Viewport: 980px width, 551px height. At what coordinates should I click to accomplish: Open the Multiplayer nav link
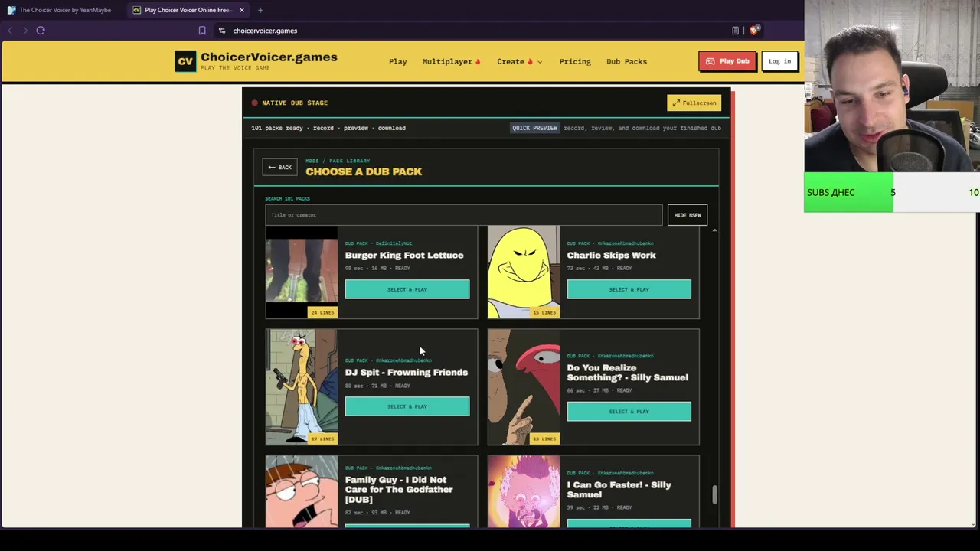(452, 61)
